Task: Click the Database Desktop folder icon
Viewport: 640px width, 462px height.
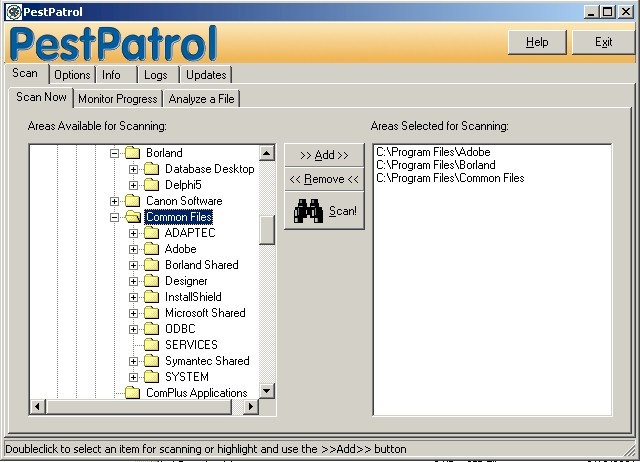Action: (x=151, y=169)
